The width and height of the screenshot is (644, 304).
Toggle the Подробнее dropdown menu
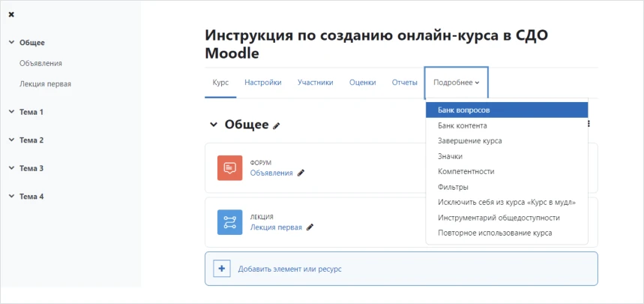(457, 83)
